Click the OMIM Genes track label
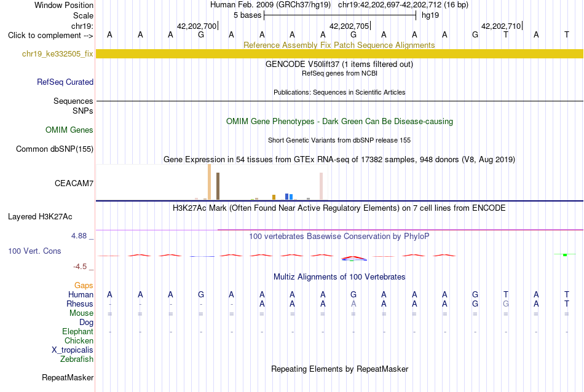 (x=69, y=130)
